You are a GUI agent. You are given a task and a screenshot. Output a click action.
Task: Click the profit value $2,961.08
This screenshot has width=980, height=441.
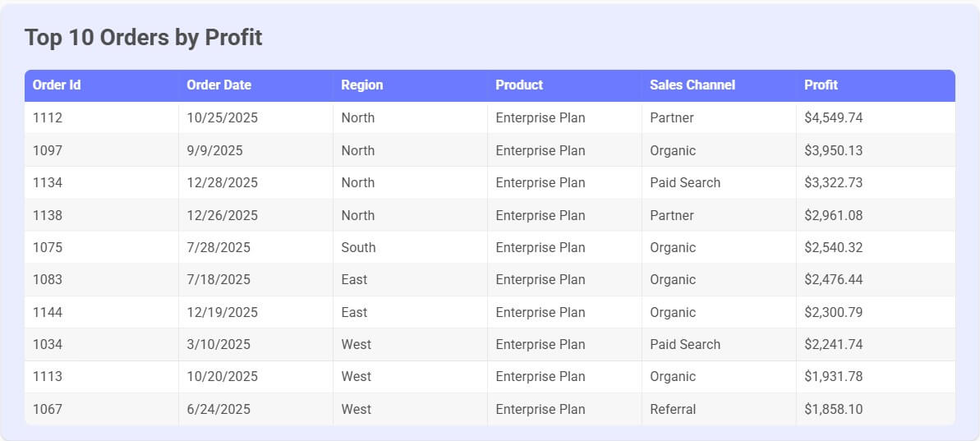pos(834,215)
